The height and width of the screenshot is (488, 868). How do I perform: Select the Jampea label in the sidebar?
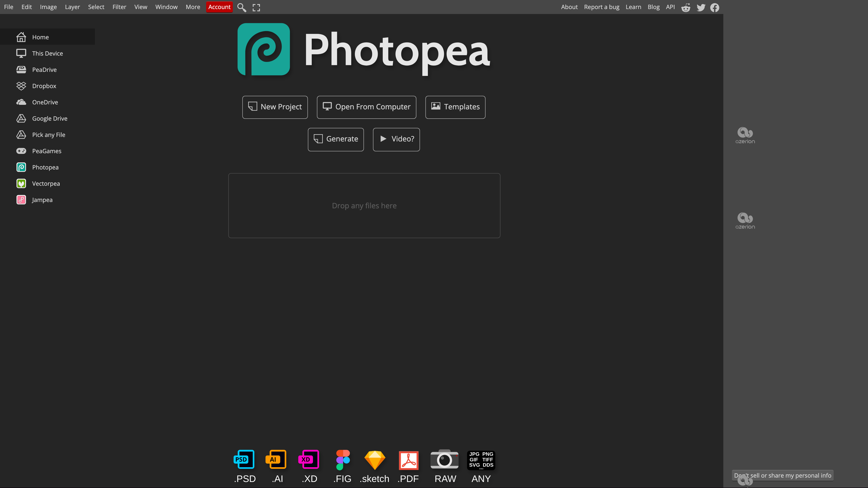(42, 200)
